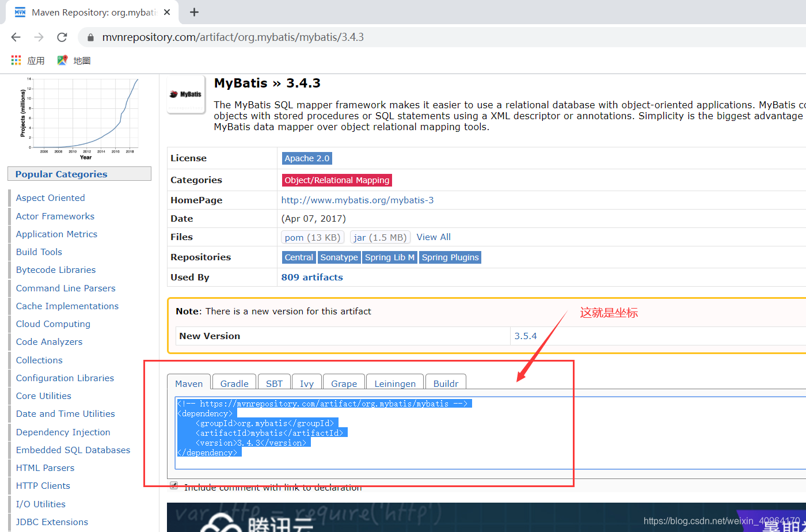Click inside the Maven dependency code box

pos(490,433)
